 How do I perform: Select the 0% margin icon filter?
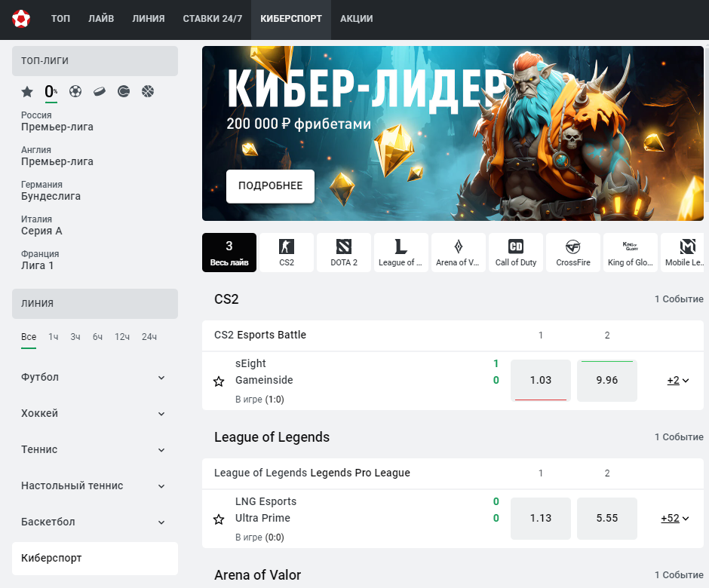[x=51, y=92]
